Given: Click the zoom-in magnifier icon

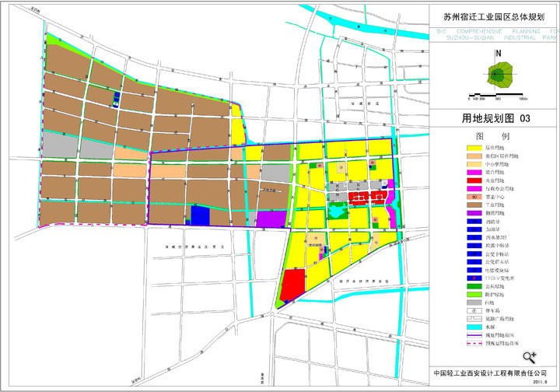Looking at the screenshot, I should click(530, 357).
